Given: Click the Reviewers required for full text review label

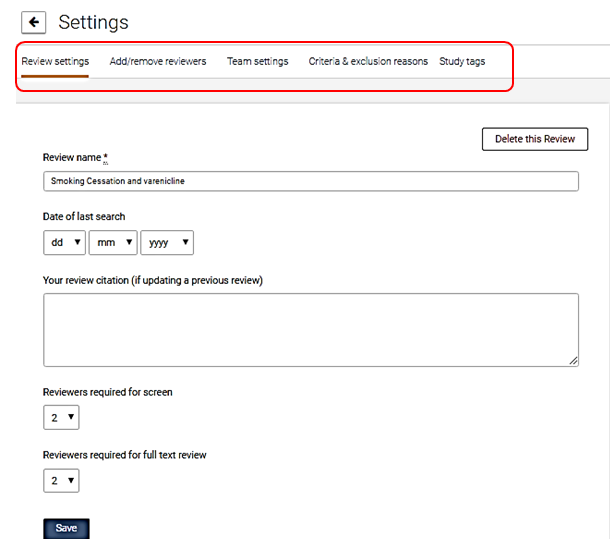Looking at the screenshot, I should (x=125, y=455).
